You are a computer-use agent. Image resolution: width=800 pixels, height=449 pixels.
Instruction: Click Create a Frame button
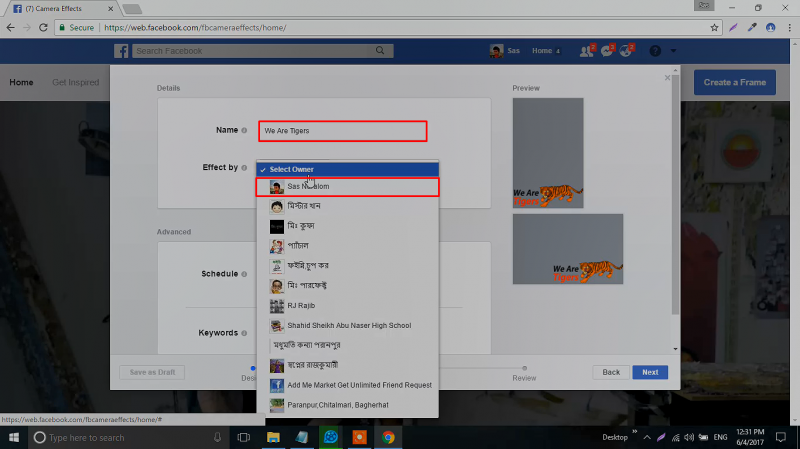point(735,83)
